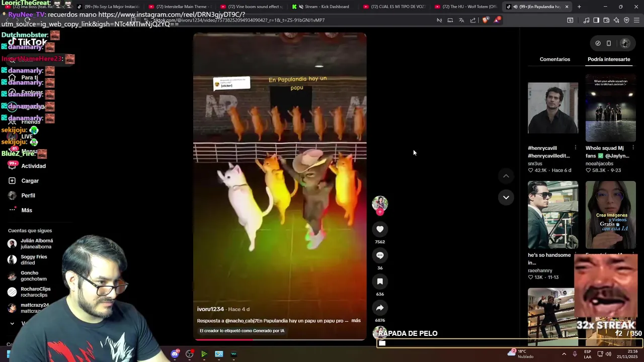This screenshot has height=362, width=644.
Task: Expand caption with más link
Action: [x=356, y=321]
